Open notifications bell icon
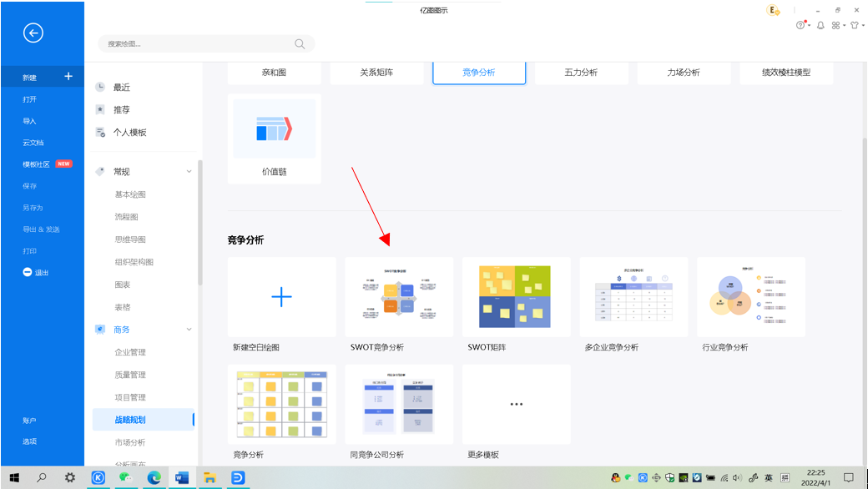This screenshot has width=868, height=489. click(x=820, y=26)
